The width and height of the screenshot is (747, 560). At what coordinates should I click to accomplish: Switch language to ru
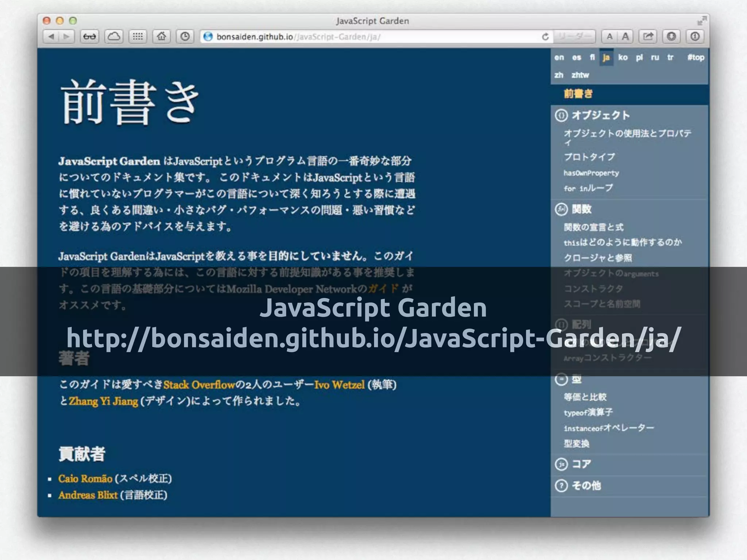(x=655, y=58)
